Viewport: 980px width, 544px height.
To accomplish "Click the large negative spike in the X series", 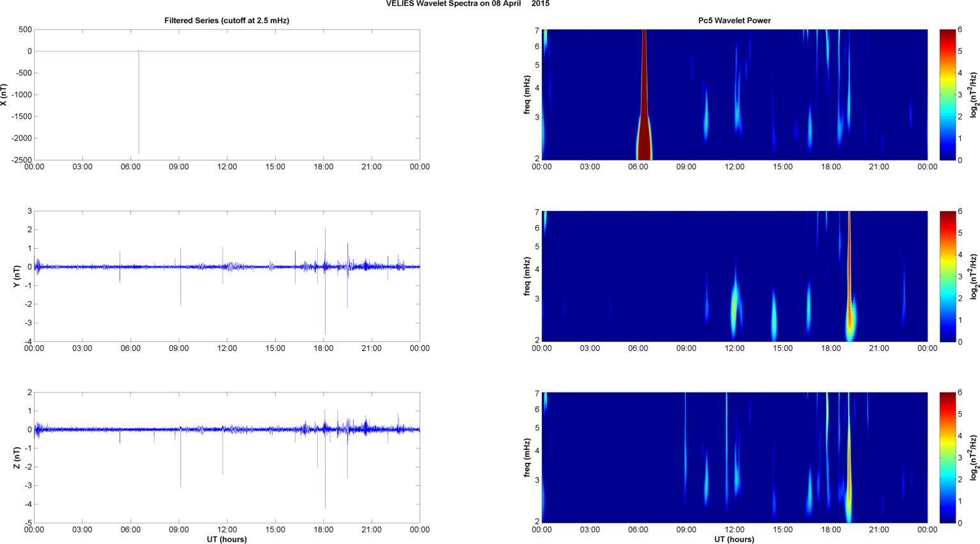I will pos(139,102).
